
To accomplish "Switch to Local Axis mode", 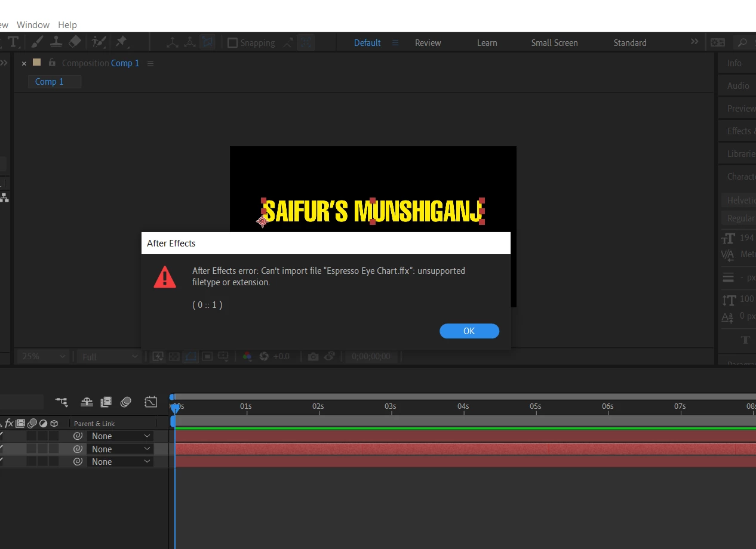I will tap(173, 42).
